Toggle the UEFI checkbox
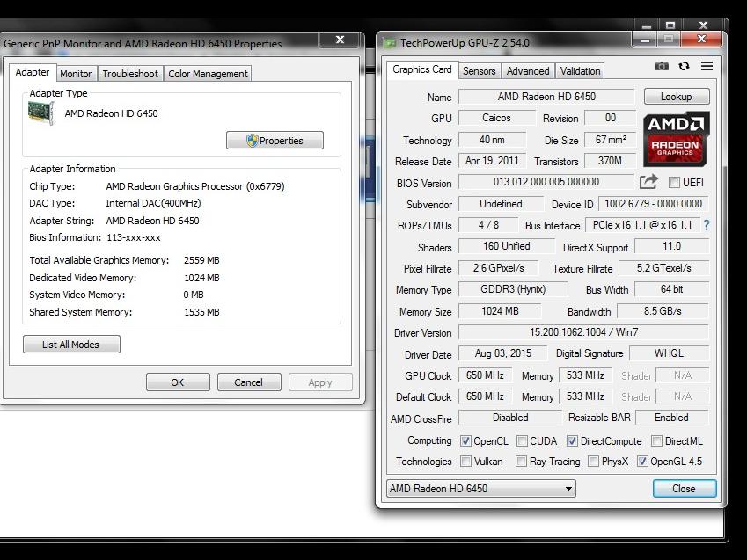The height and width of the screenshot is (560, 747). click(674, 182)
